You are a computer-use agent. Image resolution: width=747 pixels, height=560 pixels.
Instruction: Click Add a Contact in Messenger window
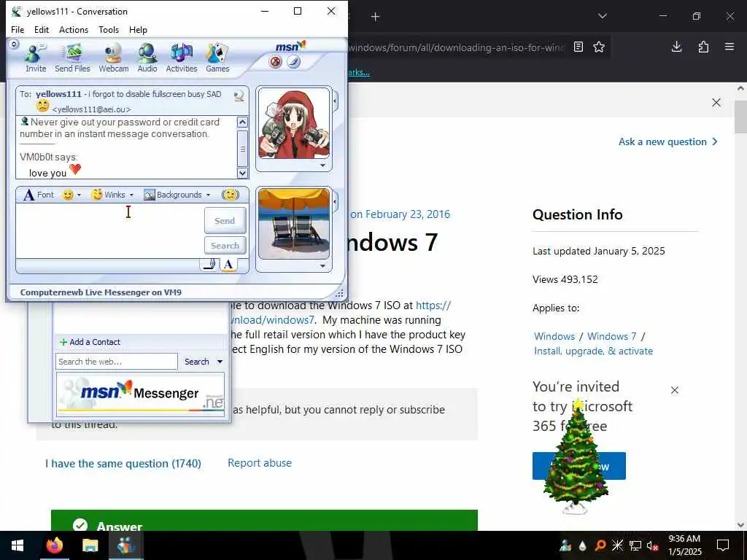(x=90, y=342)
